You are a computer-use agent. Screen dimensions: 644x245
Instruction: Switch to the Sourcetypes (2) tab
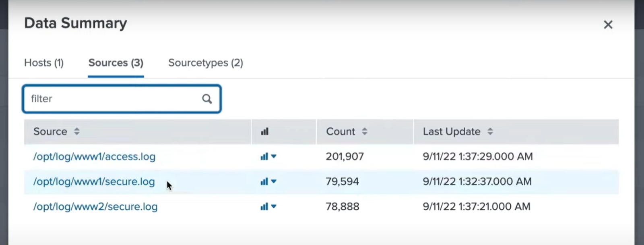click(x=205, y=63)
